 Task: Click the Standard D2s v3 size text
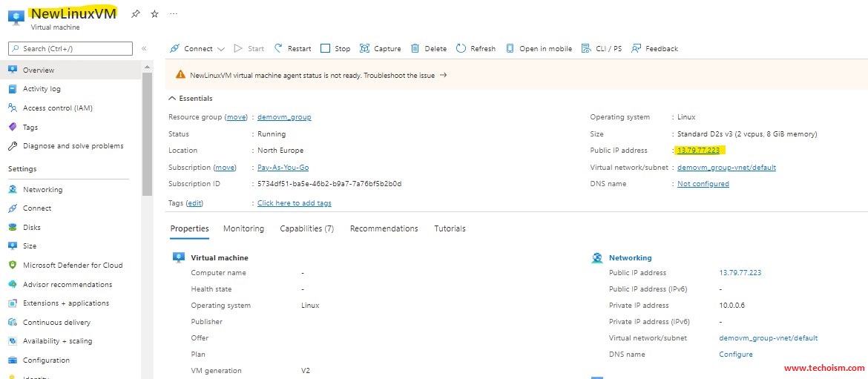[747, 134]
